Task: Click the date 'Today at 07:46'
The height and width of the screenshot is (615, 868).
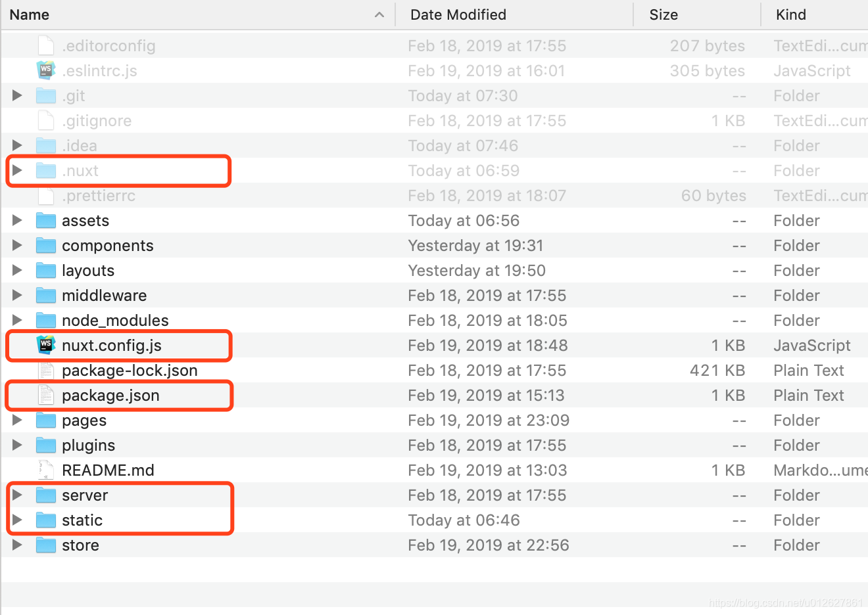Action: pyautogui.click(x=463, y=146)
